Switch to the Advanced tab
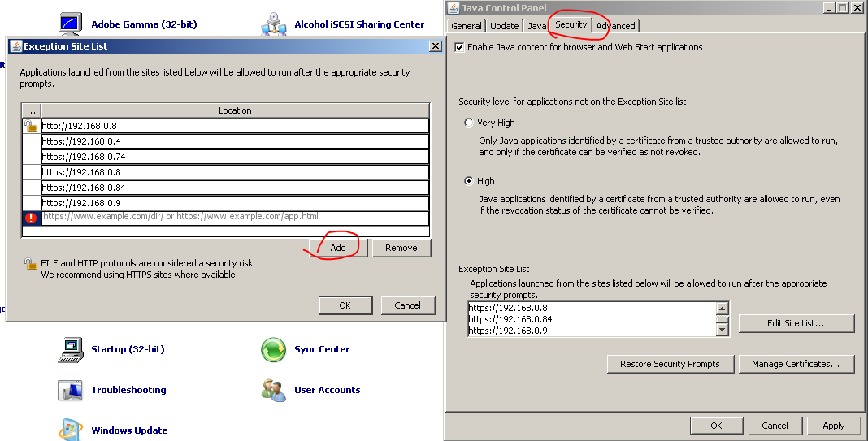This screenshot has height=441, width=868. 615,26
